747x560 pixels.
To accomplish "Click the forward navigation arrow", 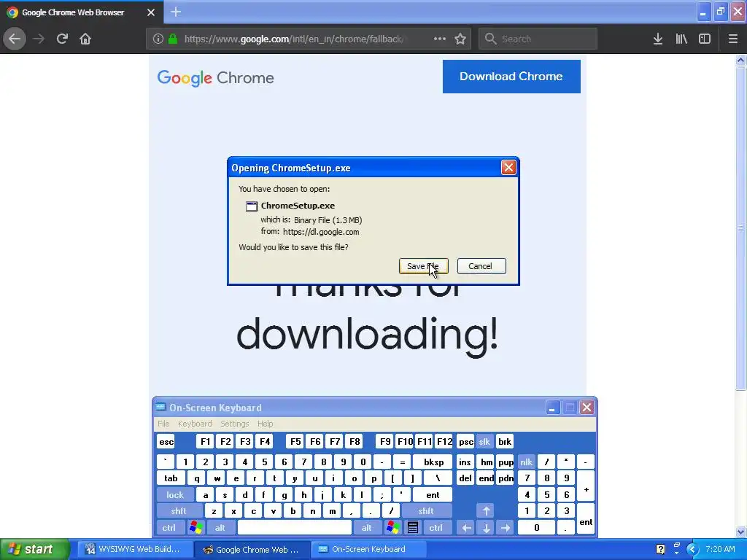I will tap(39, 39).
